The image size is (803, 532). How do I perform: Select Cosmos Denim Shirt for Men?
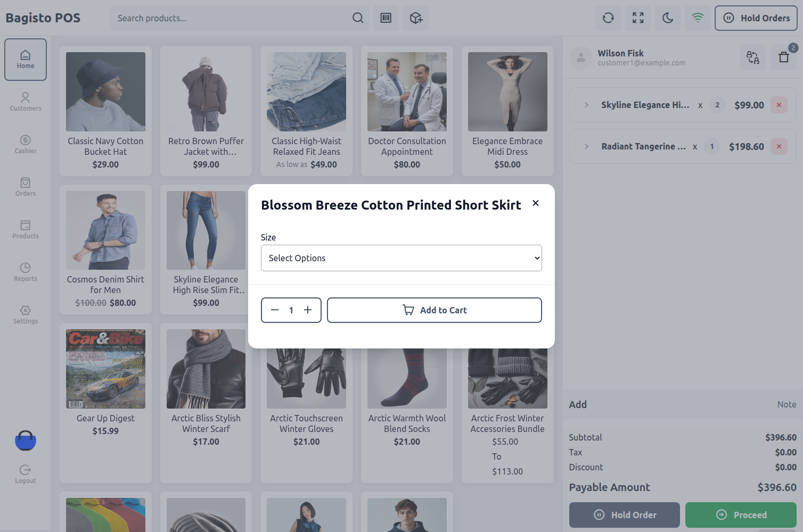coord(105,250)
